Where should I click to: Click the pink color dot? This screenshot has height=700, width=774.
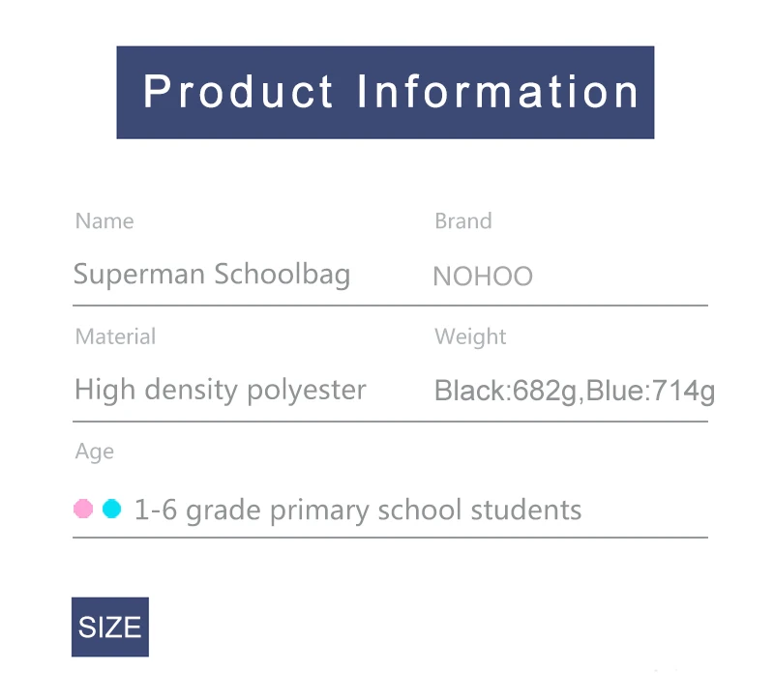click(83, 509)
